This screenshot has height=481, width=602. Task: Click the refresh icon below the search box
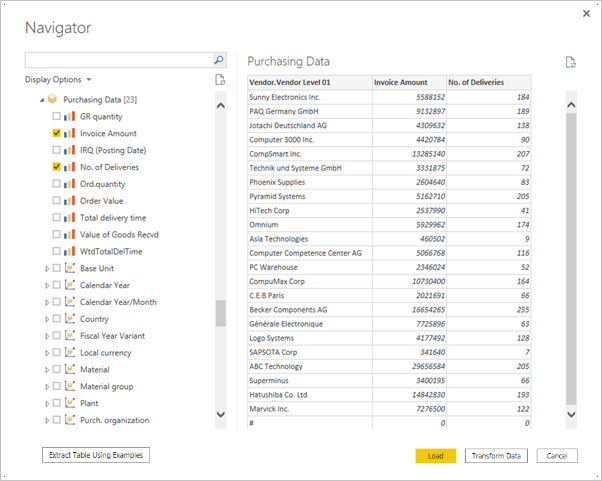click(220, 80)
